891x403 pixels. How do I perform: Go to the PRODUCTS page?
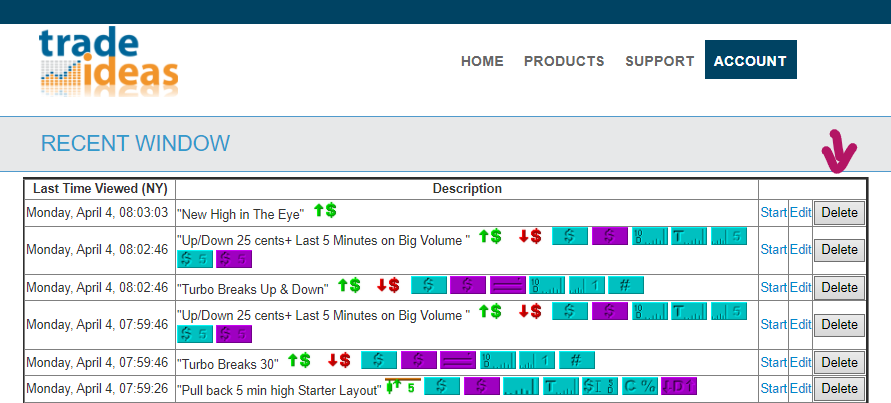point(564,61)
